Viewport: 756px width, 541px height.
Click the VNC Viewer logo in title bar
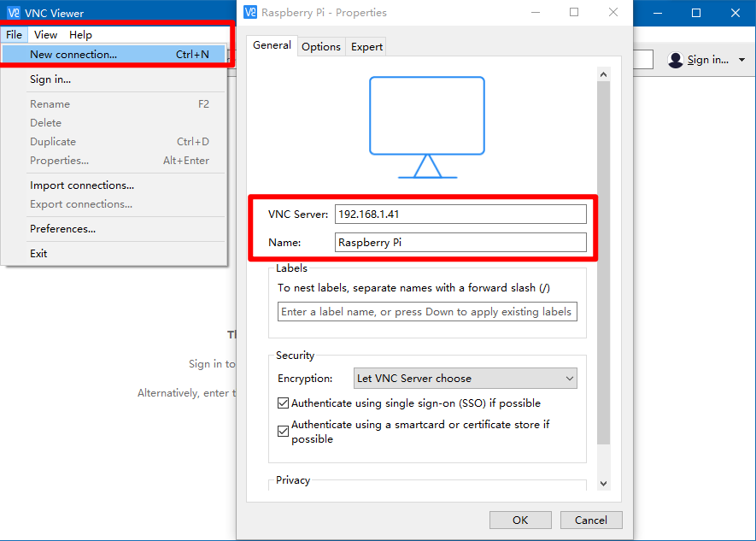coord(14,13)
